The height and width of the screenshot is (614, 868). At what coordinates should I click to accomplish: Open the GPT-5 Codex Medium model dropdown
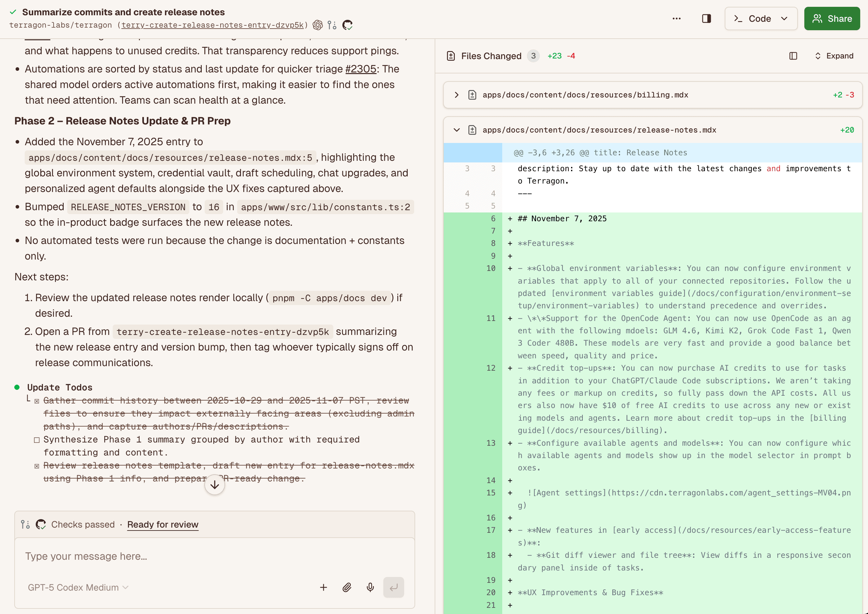click(x=78, y=587)
